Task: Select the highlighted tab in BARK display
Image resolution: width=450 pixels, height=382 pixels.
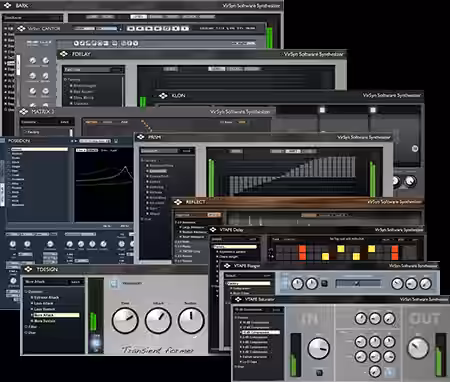Action: (x=138, y=17)
